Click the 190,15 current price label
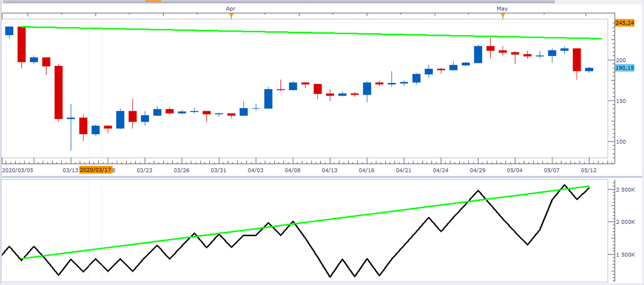The height and width of the screenshot is (285, 644). (624, 68)
